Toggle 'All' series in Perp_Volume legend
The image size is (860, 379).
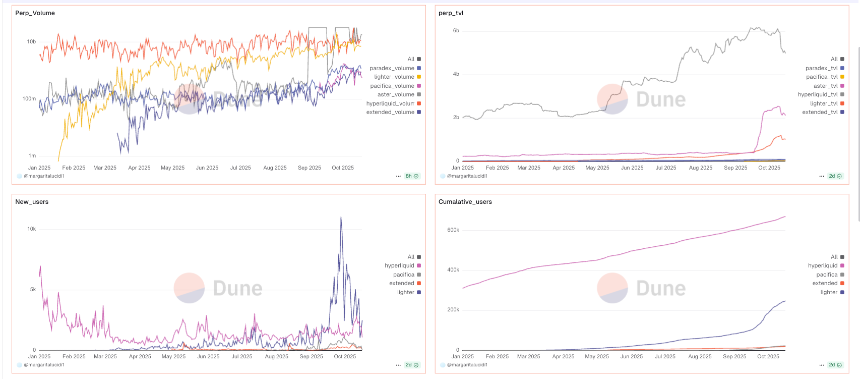pyautogui.click(x=414, y=58)
